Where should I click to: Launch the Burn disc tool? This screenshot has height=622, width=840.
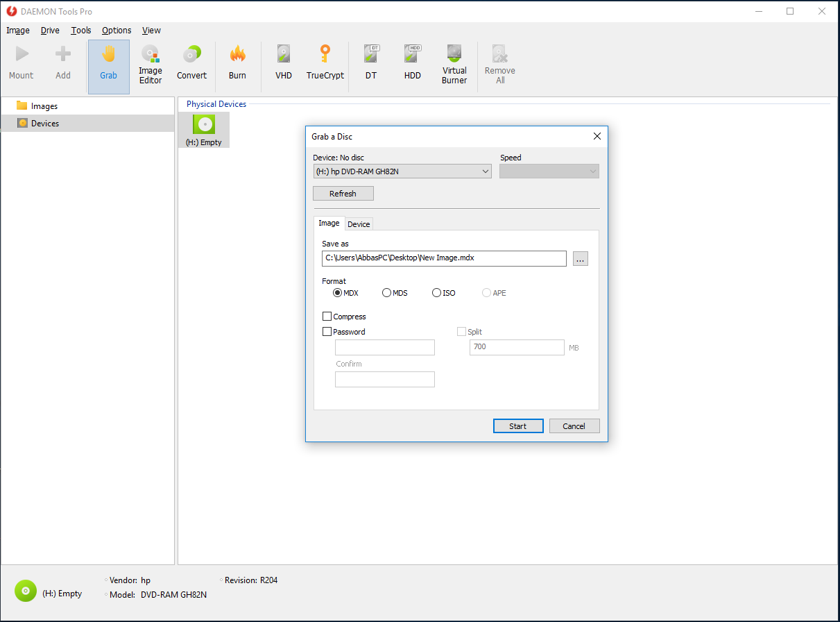coord(237,62)
